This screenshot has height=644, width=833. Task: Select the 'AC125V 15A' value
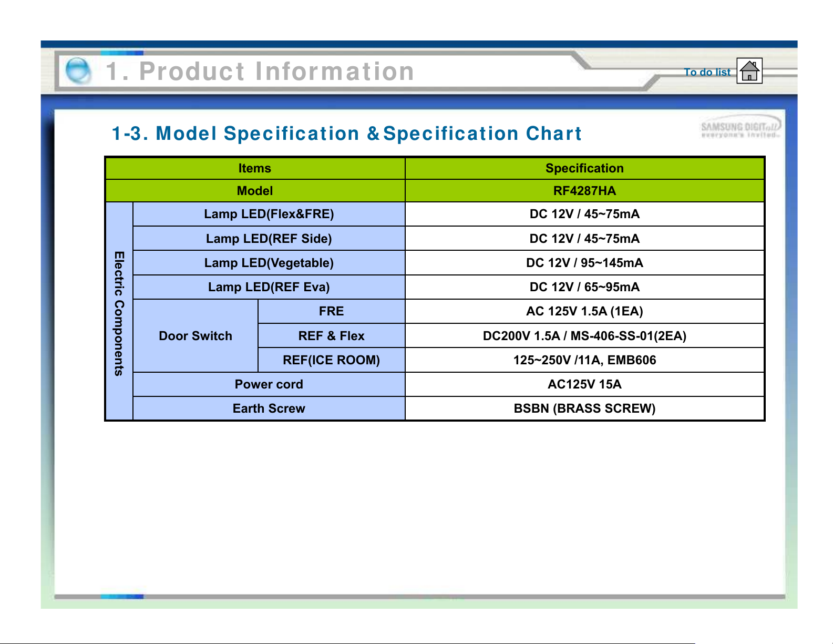584,384
